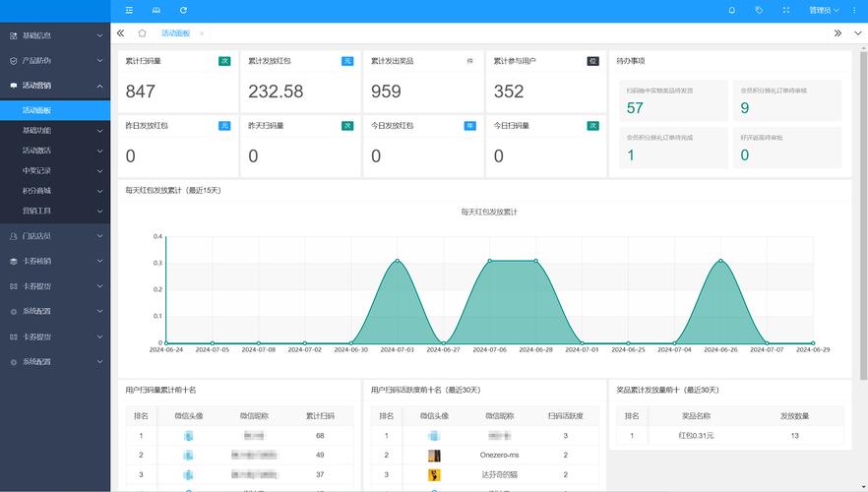This screenshot has width=868, height=492.
Task: Click the chart data point at 2024-07-06
Action: (x=490, y=260)
